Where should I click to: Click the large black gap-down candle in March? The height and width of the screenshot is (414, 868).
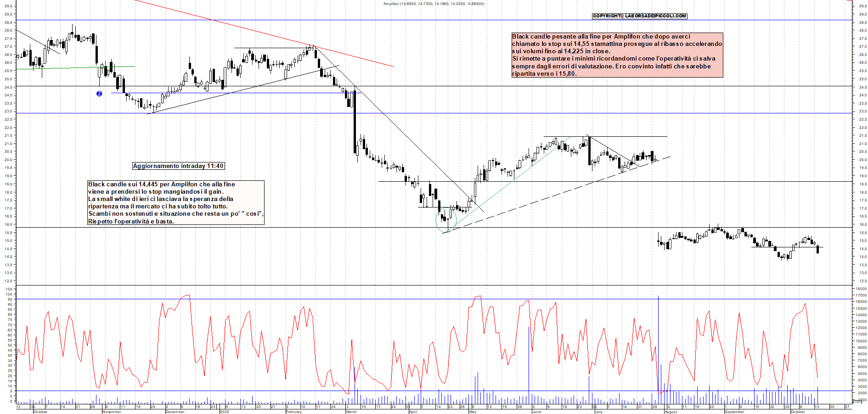(355, 122)
